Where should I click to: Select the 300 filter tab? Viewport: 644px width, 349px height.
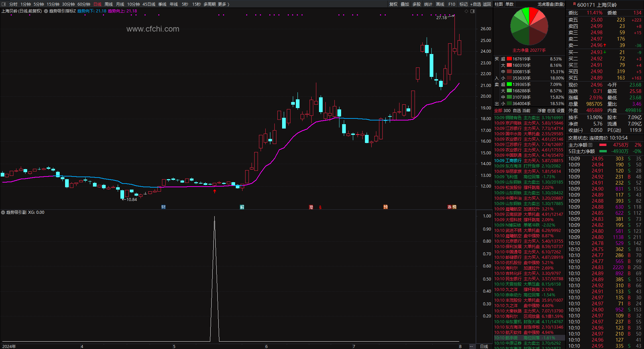[507, 111]
